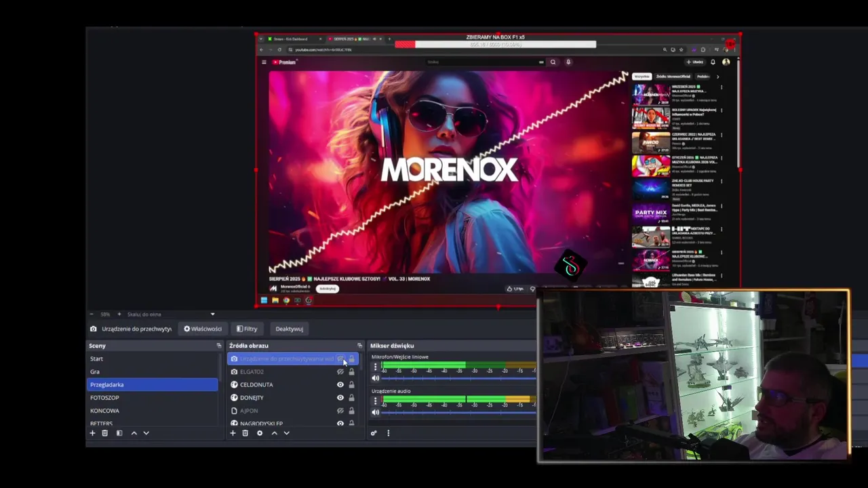Show the AJPON source
Screen dimensions: 868x488
(x=340, y=411)
